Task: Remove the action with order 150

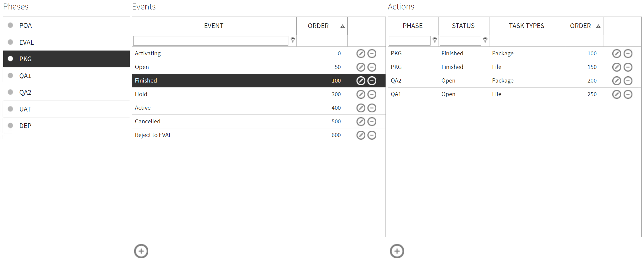Action: tap(628, 67)
